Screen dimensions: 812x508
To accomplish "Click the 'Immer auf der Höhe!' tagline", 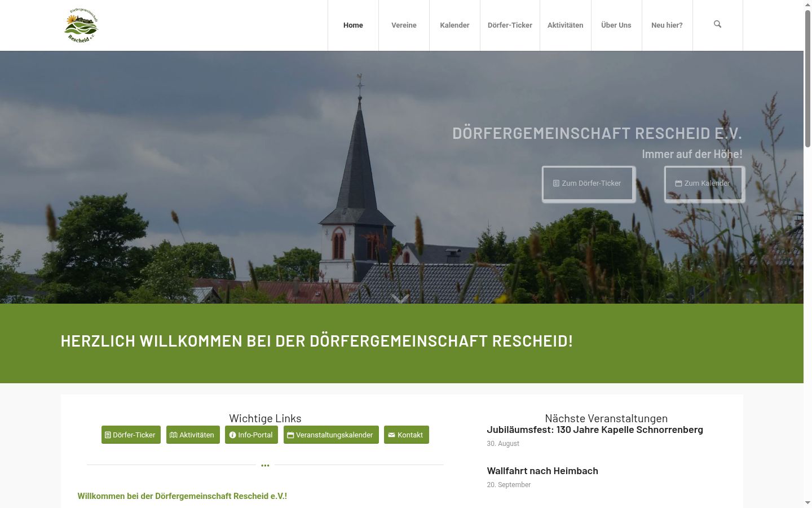I will click(692, 154).
